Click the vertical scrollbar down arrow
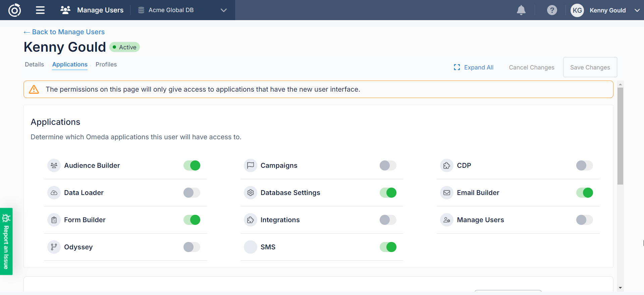This screenshot has height=295, width=644. click(x=620, y=288)
